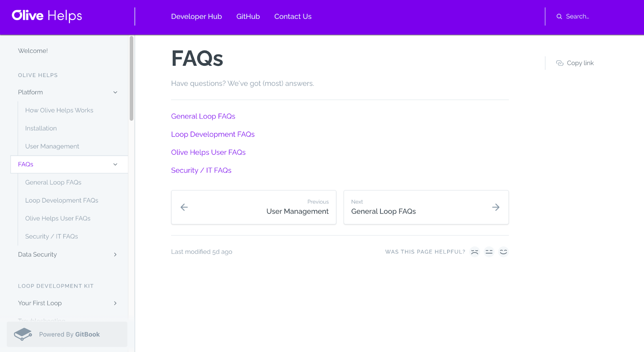Click the Last modified 5d ago text
The height and width of the screenshot is (352, 644).
pyautogui.click(x=202, y=252)
